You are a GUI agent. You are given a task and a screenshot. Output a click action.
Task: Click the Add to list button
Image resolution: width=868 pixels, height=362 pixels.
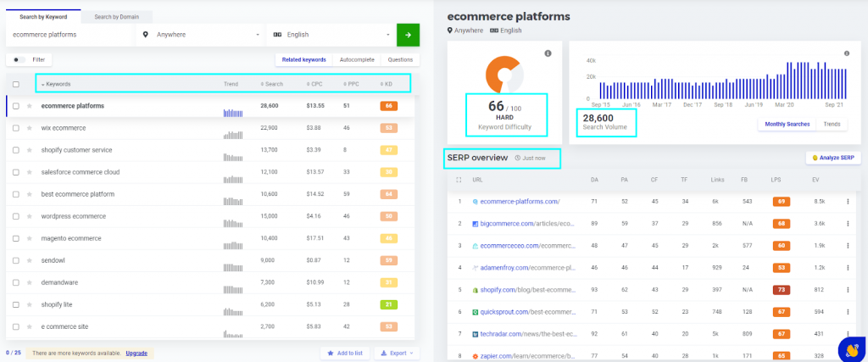click(345, 354)
